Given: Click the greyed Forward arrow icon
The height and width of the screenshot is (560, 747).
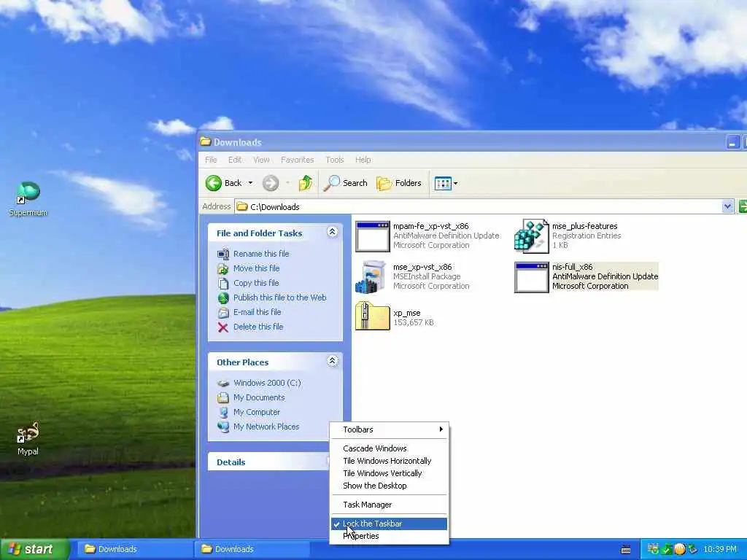Looking at the screenshot, I should 270,183.
